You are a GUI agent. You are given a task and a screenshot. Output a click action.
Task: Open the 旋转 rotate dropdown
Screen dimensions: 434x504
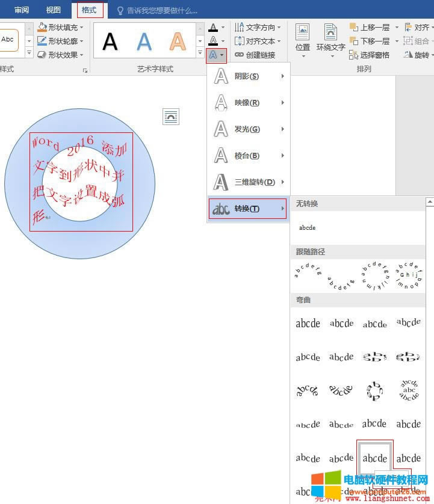pos(419,55)
